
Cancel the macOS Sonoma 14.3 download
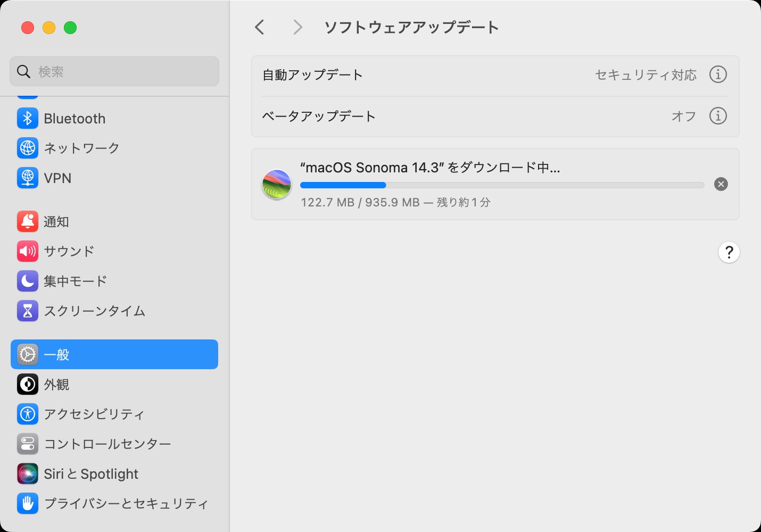click(721, 184)
